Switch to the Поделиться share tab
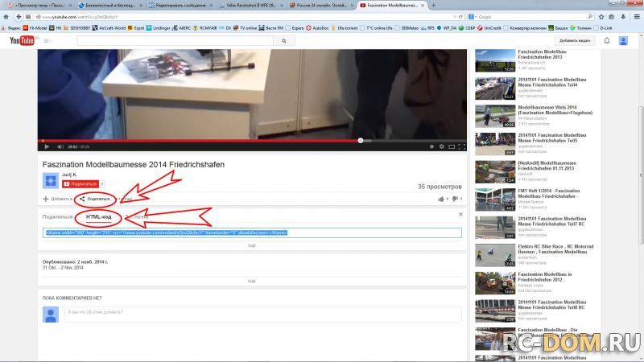This screenshot has width=644, height=362. point(57,216)
